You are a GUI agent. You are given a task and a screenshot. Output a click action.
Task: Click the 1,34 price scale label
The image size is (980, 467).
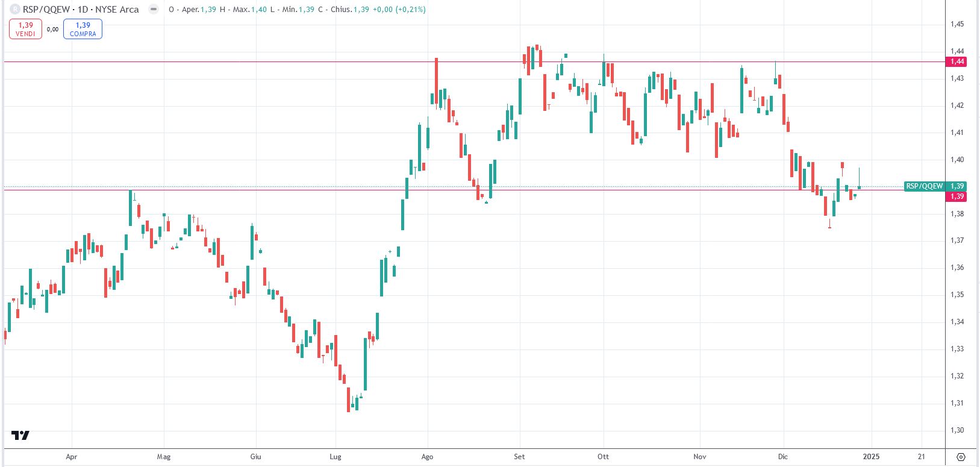957,322
